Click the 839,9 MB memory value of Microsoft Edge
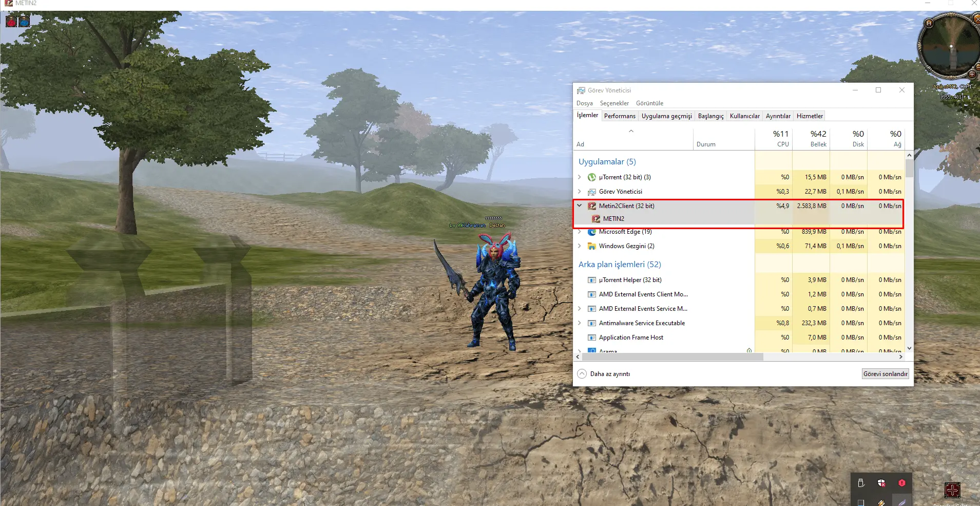 tap(814, 232)
